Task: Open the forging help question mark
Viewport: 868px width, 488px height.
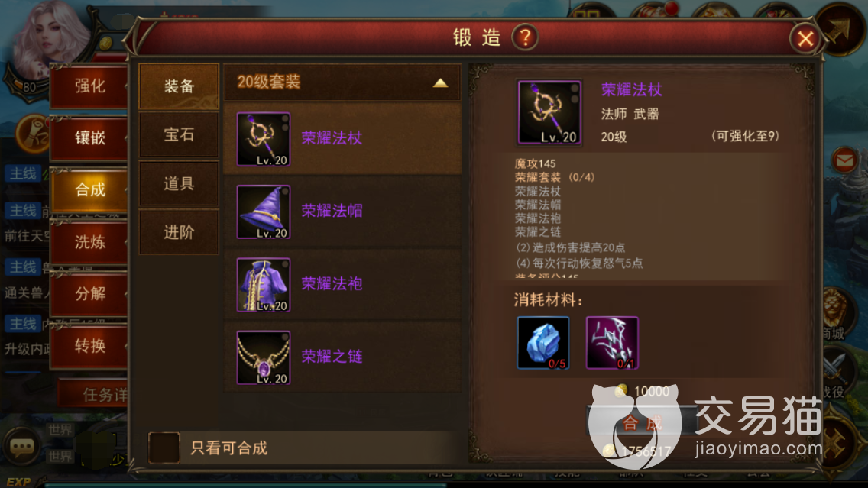Action: [525, 37]
